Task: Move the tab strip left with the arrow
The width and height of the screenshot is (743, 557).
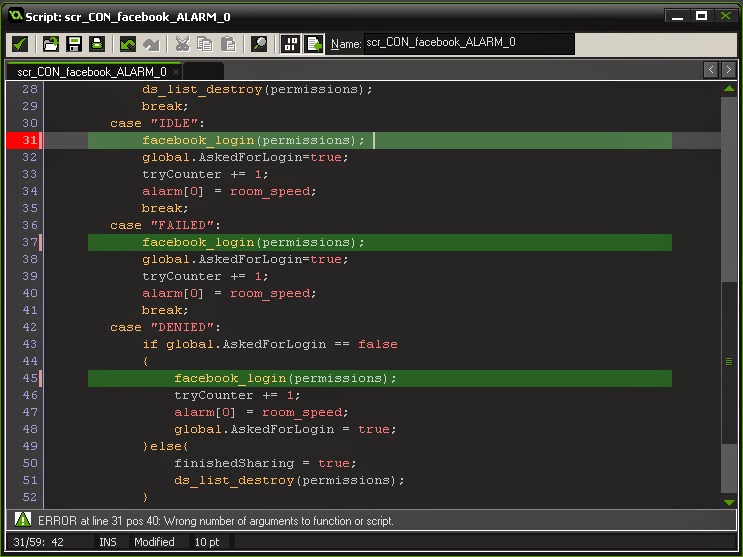Action: coord(710,70)
